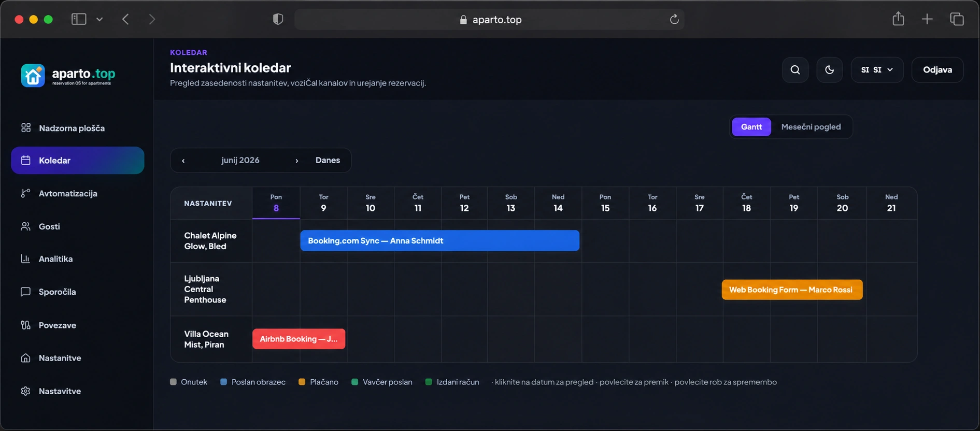
Task: Click the Odjava logout button
Action: pyautogui.click(x=938, y=69)
